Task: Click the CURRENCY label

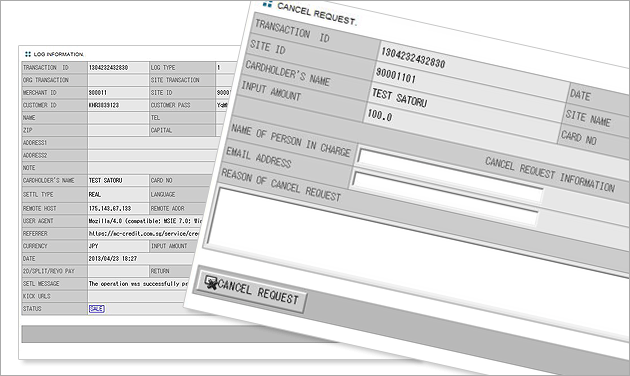Action: [x=35, y=246]
